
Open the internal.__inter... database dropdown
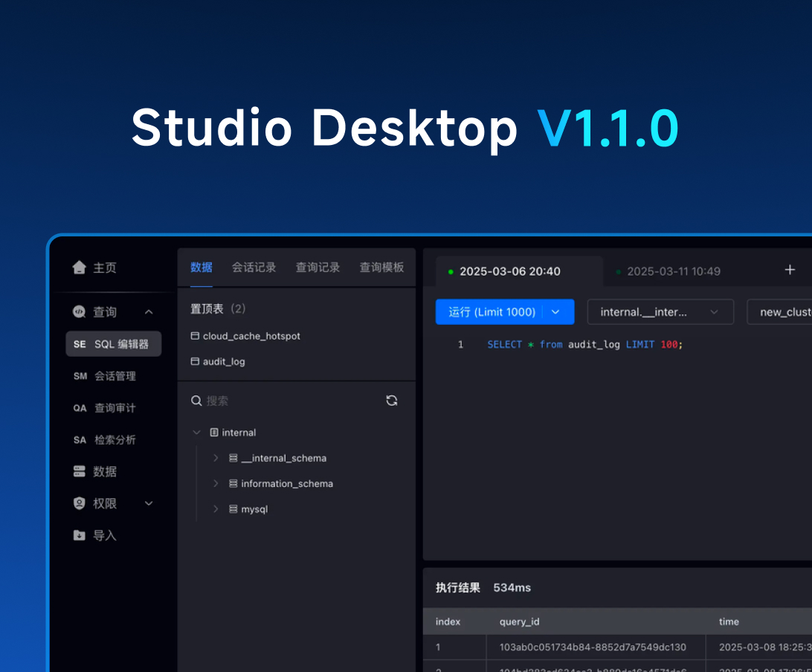pyautogui.click(x=660, y=311)
